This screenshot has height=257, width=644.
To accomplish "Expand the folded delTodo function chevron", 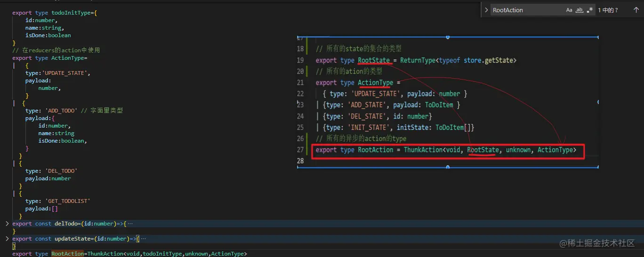I will 7,224.
